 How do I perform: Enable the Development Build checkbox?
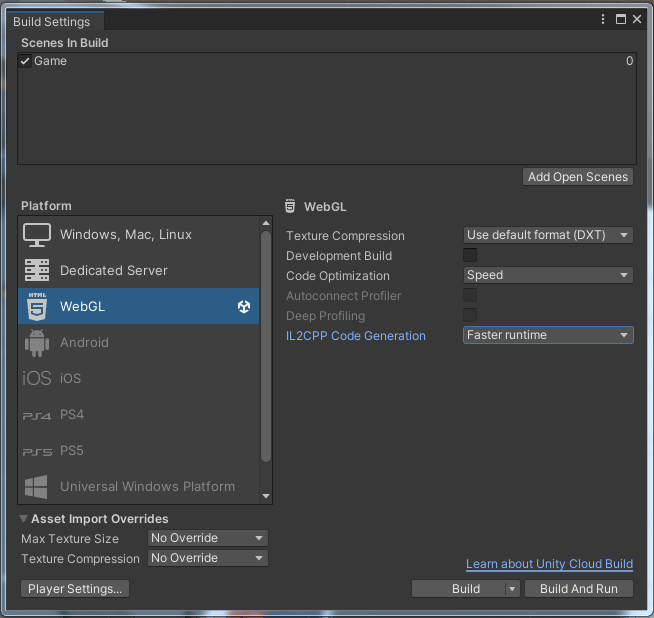(x=470, y=255)
